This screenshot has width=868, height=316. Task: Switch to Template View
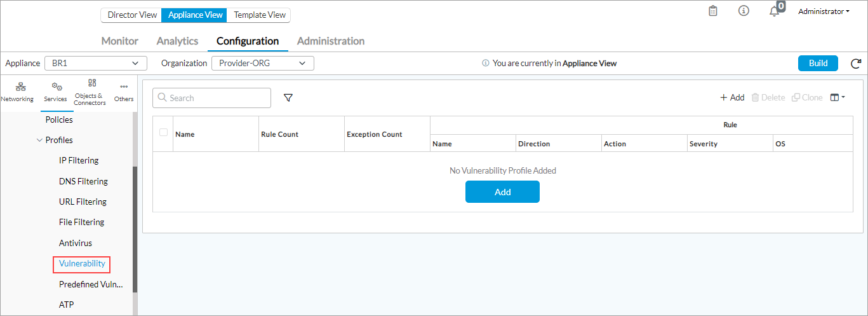[x=258, y=15]
